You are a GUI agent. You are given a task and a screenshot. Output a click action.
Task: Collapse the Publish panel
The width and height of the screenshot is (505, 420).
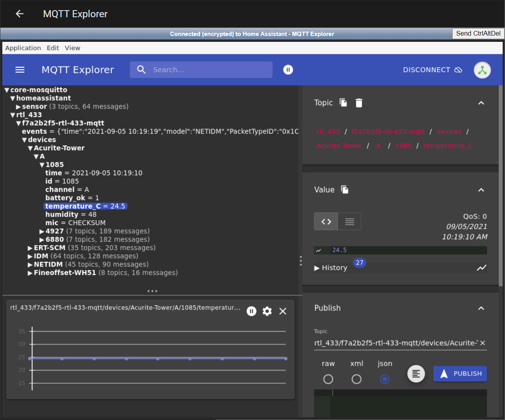481,308
